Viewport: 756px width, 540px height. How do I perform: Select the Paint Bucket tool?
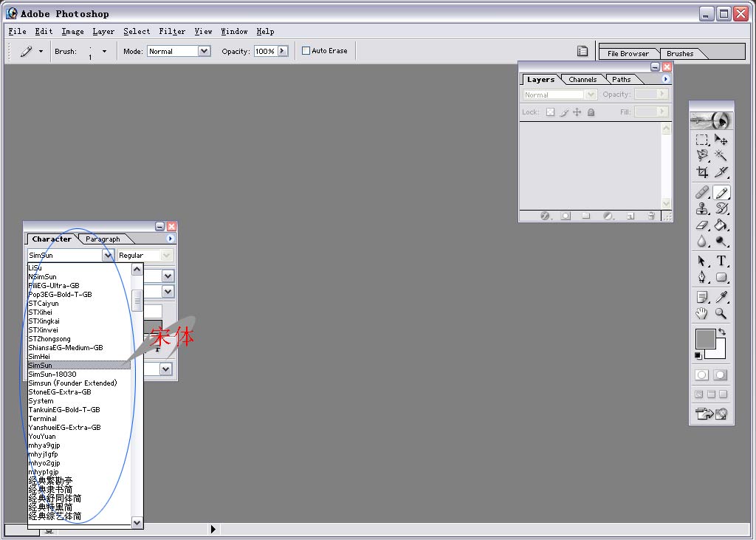[721, 225]
